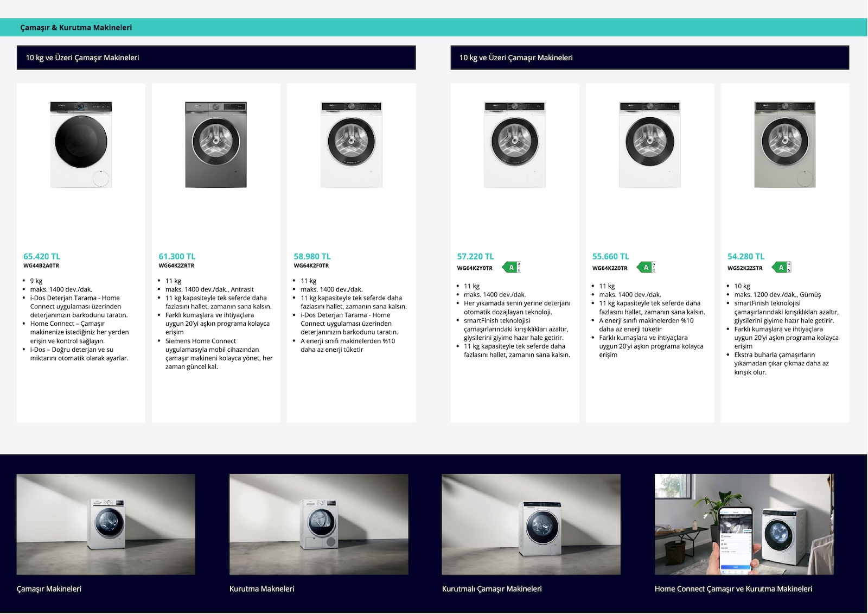Image resolution: width=868 pixels, height=614 pixels.
Task: Open the Kurutma Makneleri category photo
Action: tap(319, 524)
